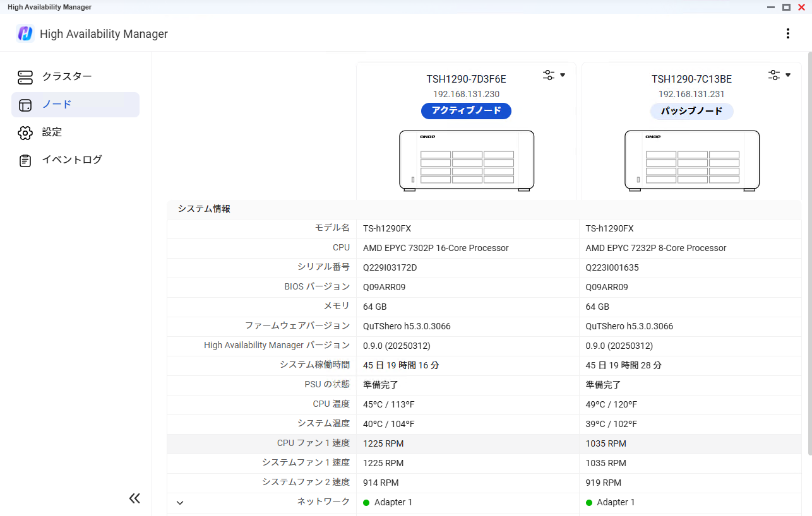
Task: Click CPU temperature 45°C / 113°F
Action: tap(389, 404)
